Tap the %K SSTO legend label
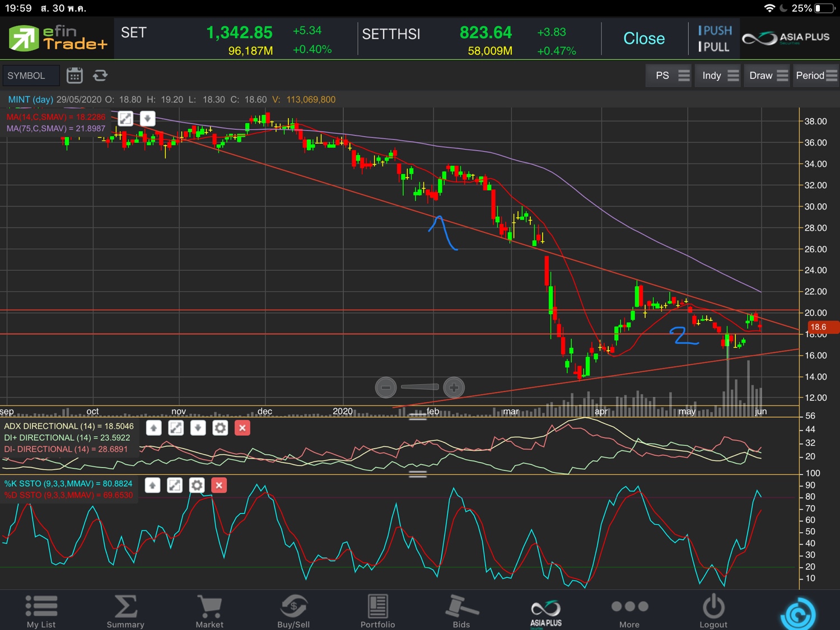 [x=68, y=484]
